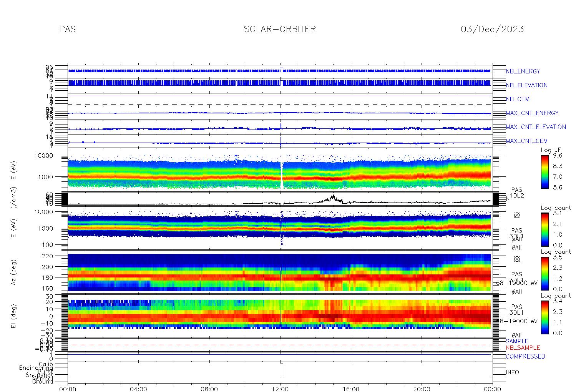This screenshot has width=581, height=392.
Task: Click the density peak near 15:00
Action: [332, 196]
